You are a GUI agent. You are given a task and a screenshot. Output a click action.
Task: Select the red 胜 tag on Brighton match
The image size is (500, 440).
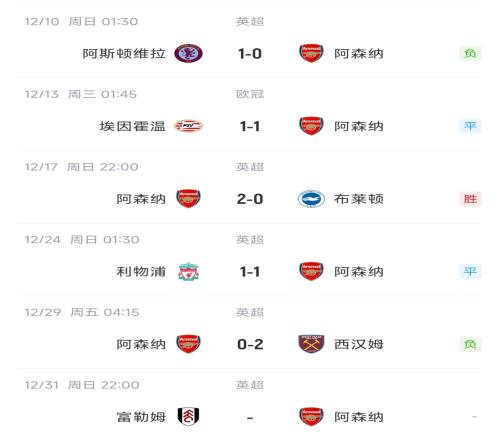click(470, 199)
